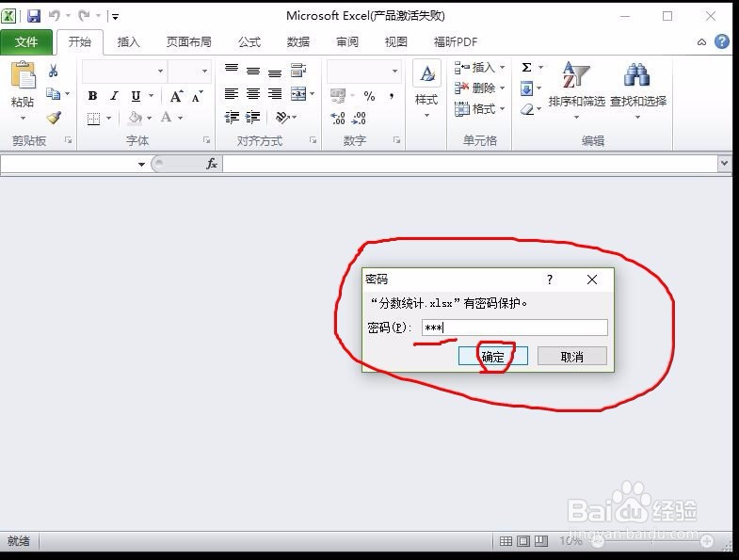Click the Excel Help icon
739x560 pixels.
click(721, 42)
